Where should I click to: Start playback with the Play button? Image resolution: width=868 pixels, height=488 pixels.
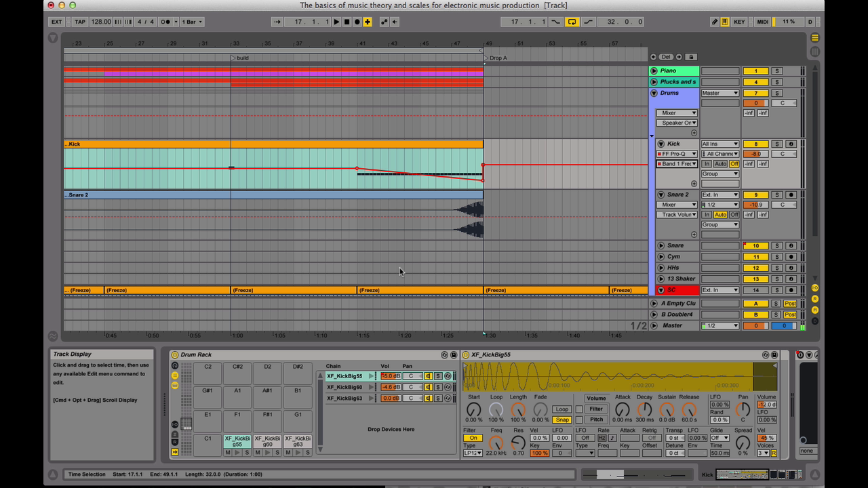tap(337, 22)
